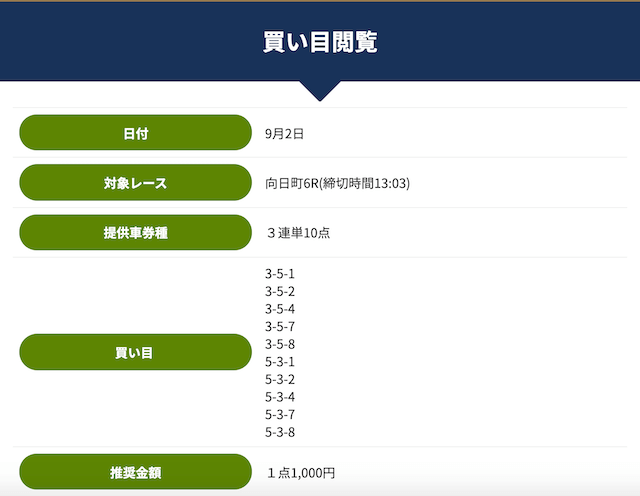
Task: Choose the 5-3-4 betting combination
Action: tap(280, 397)
